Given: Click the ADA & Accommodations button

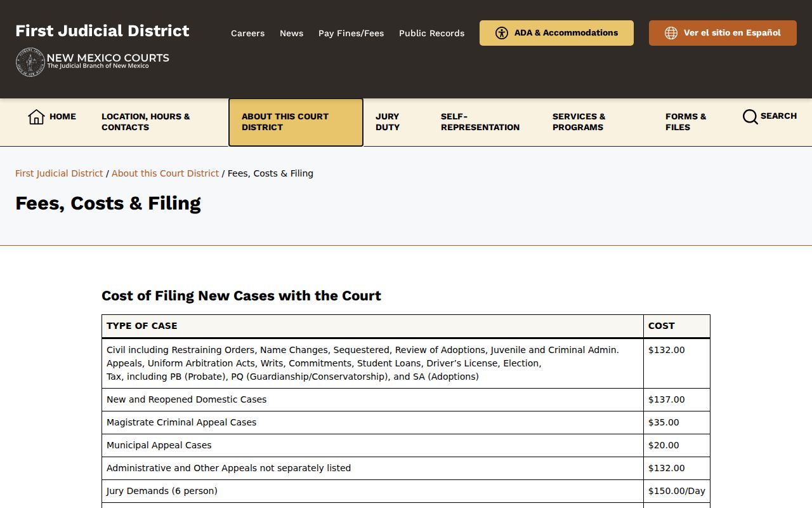Looking at the screenshot, I should 556,33.
